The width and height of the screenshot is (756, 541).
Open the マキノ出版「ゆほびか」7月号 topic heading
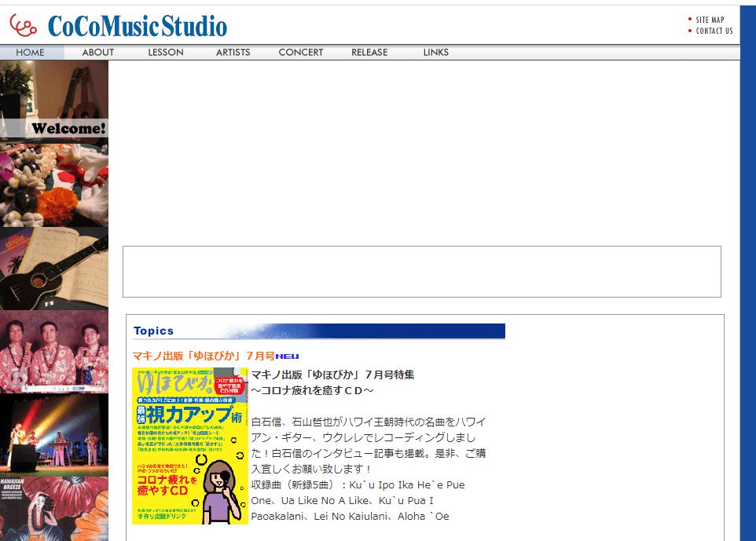[203, 356]
